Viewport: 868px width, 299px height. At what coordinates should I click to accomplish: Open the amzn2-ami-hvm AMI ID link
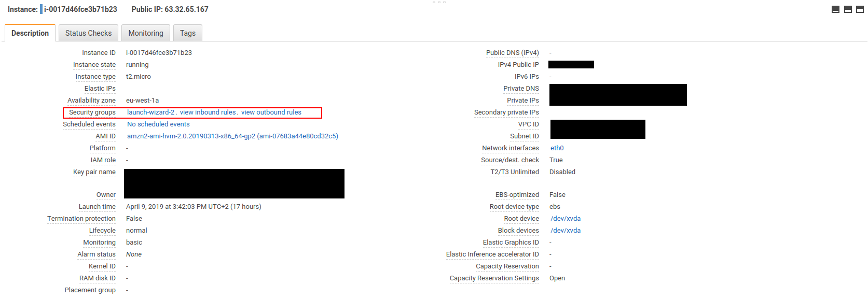[x=232, y=136]
